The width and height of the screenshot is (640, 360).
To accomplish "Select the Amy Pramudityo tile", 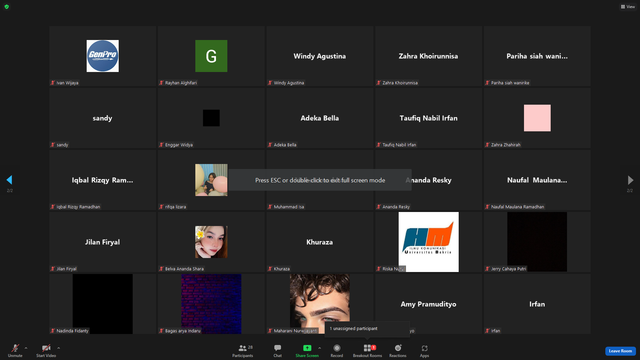I will [x=428, y=304].
